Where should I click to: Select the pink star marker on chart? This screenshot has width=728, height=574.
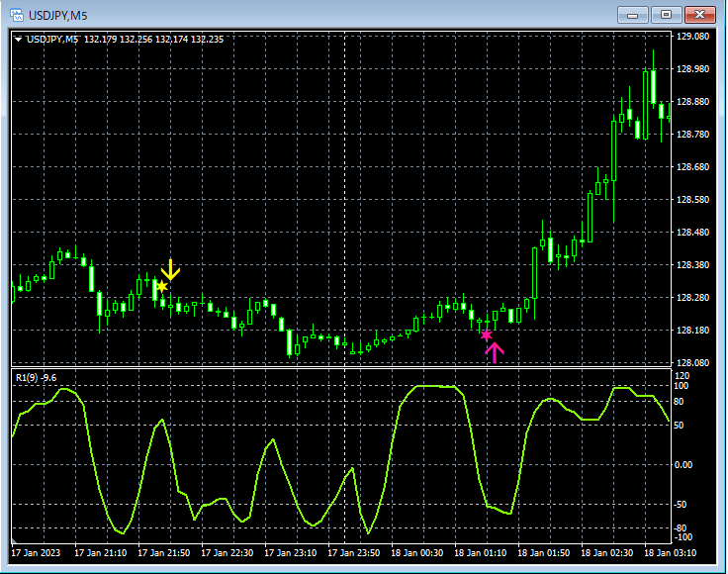(x=486, y=335)
